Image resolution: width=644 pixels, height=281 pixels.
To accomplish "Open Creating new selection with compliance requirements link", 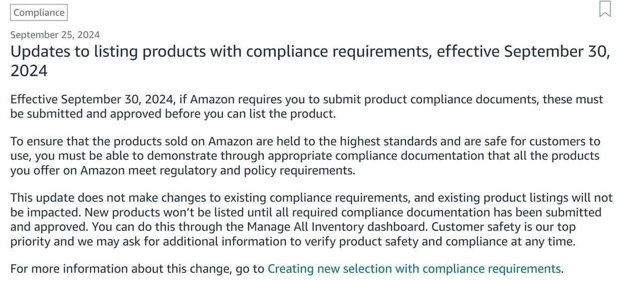I will 414,269.
